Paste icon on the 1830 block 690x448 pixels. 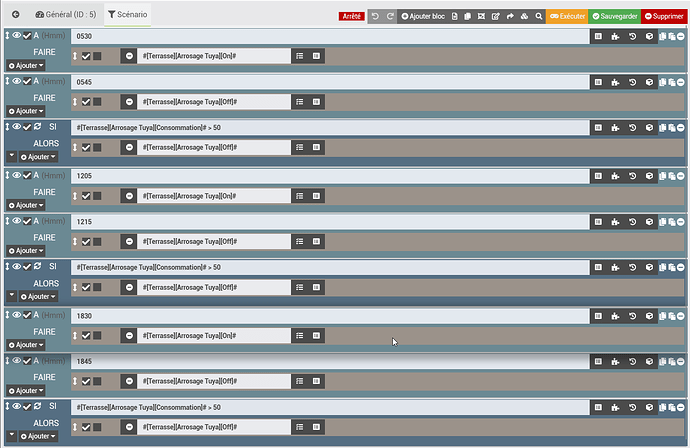coord(672,316)
